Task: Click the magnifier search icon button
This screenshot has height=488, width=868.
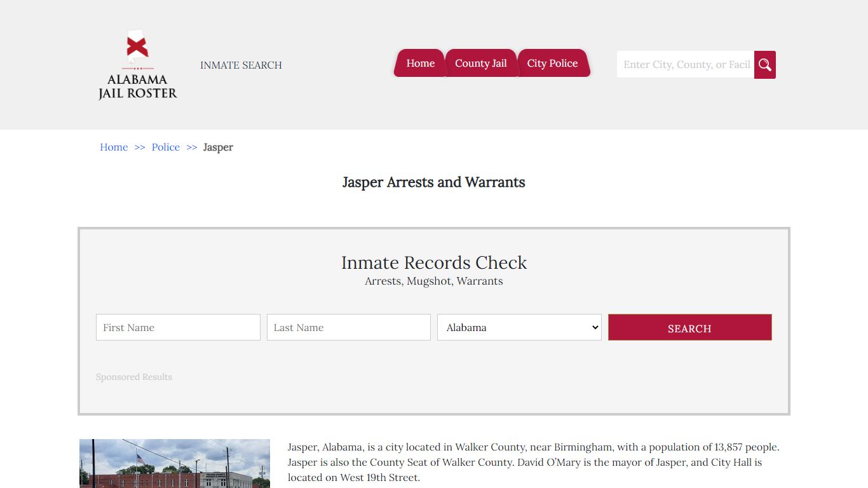Action: (765, 65)
